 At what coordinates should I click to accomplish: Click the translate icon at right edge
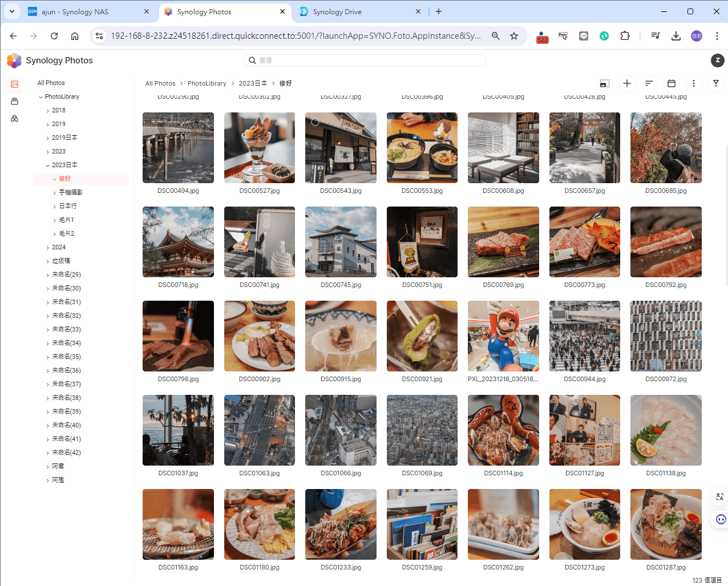(720, 497)
